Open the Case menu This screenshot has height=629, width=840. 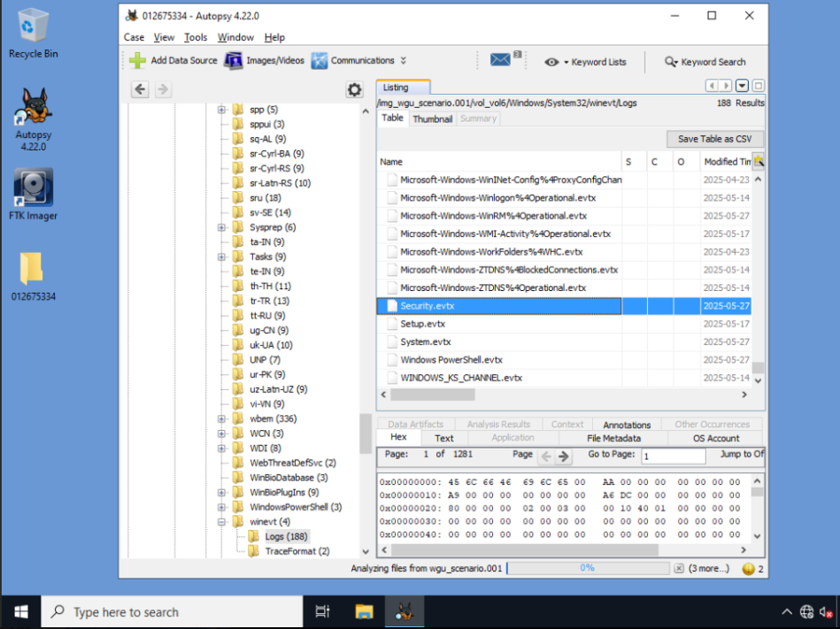(134, 37)
